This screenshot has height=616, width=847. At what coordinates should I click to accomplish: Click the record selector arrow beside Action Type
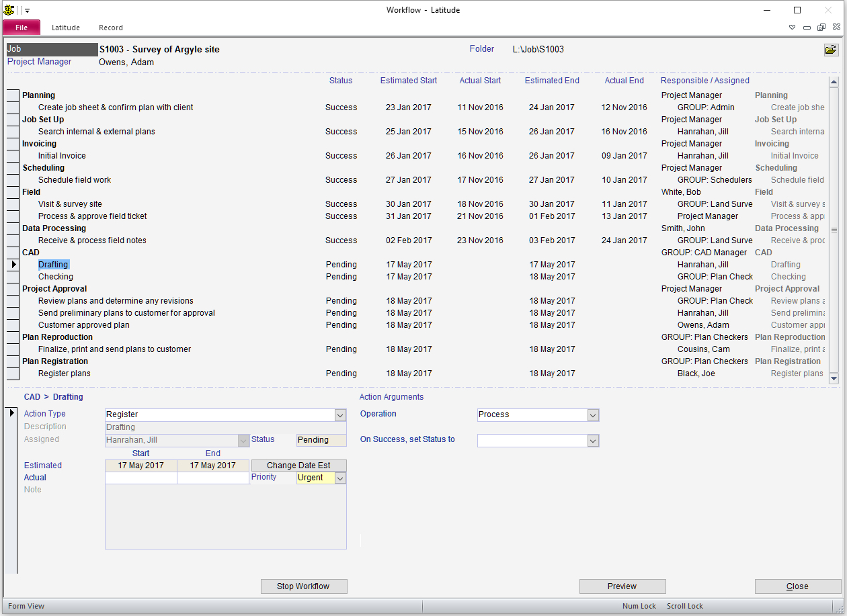point(12,412)
